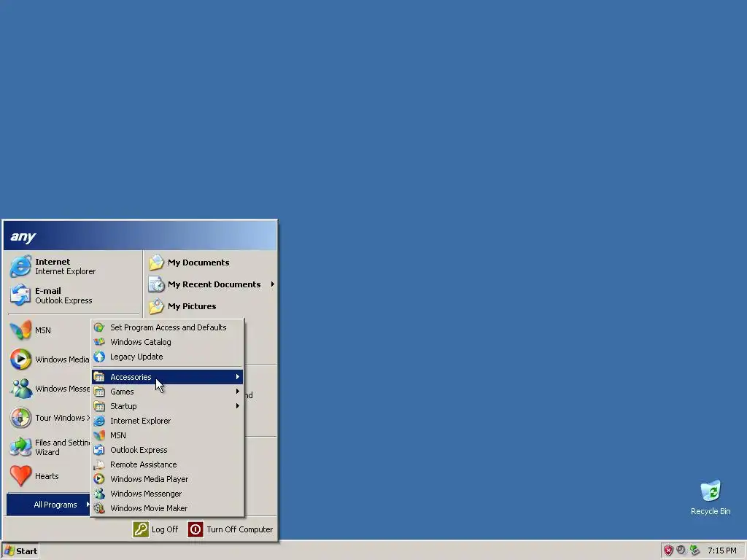
Task: Open the My Documents folder icon
Action: [156, 262]
